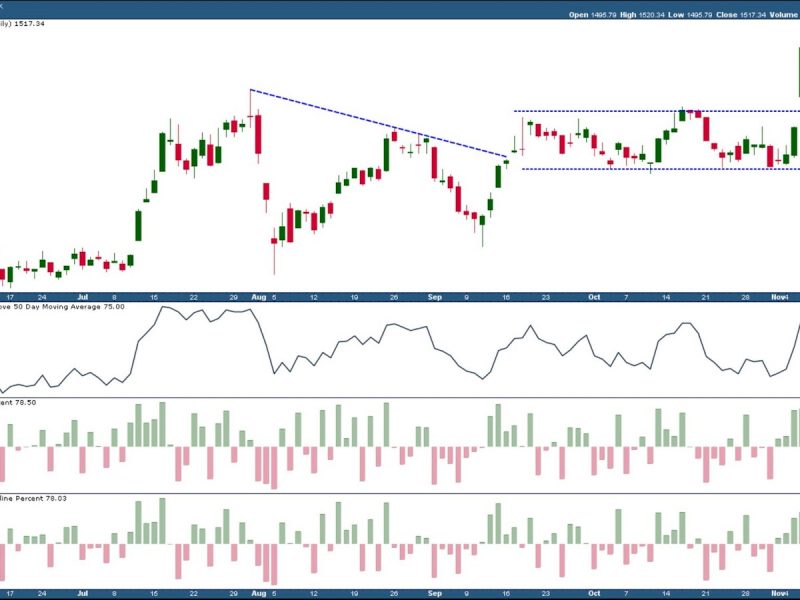Click 'Nov' on the price chart date axis

point(779,297)
